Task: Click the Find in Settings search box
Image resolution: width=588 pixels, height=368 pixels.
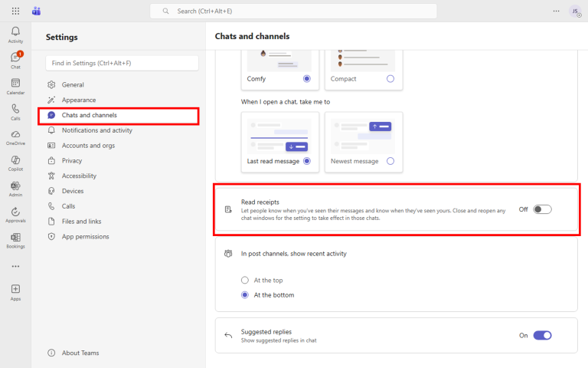Action: point(122,63)
